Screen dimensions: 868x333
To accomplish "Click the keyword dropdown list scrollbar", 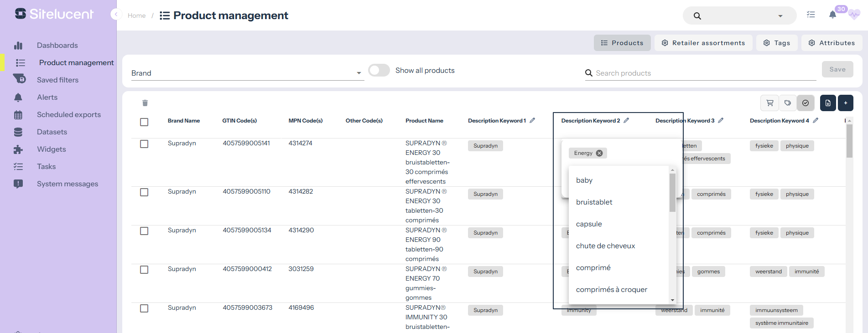I will pyautogui.click(x=672, y=193).
